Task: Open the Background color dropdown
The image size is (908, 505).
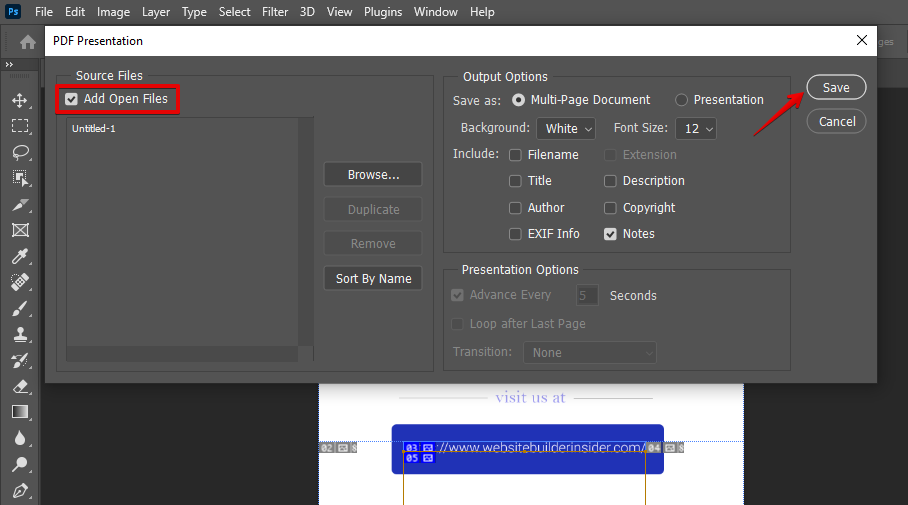Action: 567,128
